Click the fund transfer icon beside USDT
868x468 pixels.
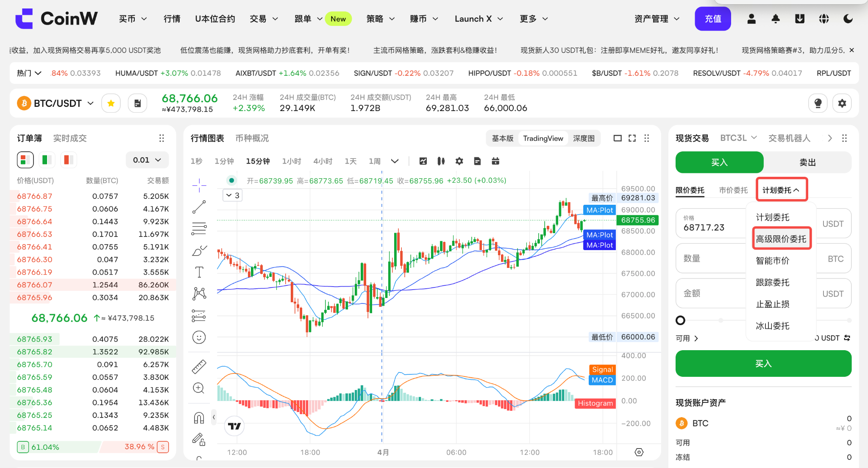pyautogui.click(x=847, y=338)
